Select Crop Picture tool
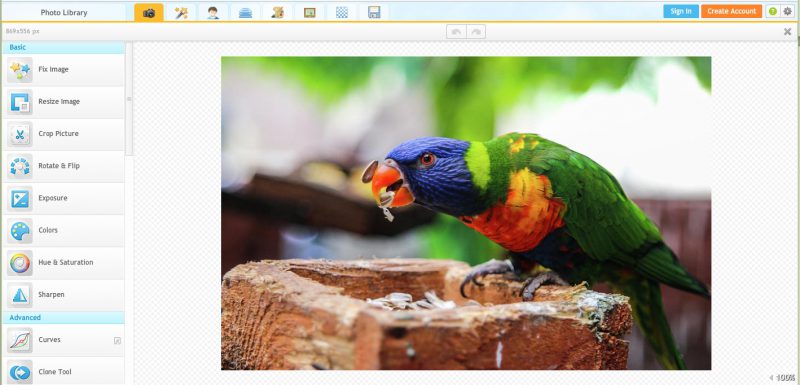 pos(63,134)
